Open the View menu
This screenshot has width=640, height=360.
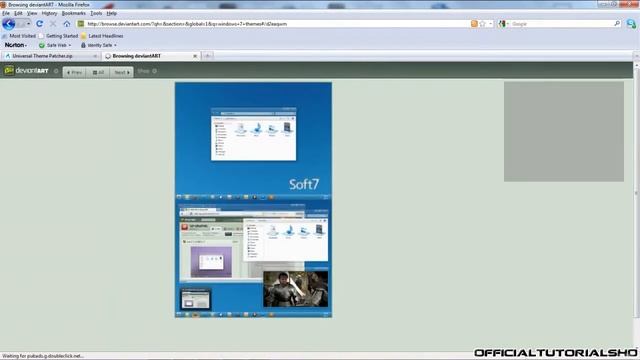(32, 13)
